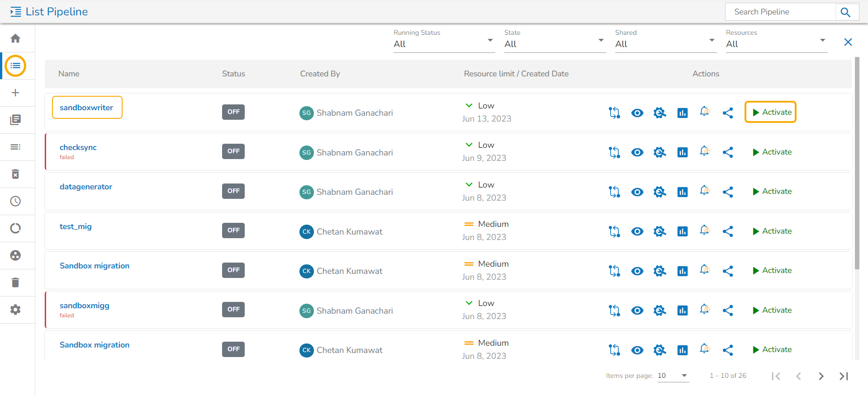Click the push/pull icon for the sandboxwriter row
Image resolution: width=868 pixels, height=395 pixels.
click(614, 113)
